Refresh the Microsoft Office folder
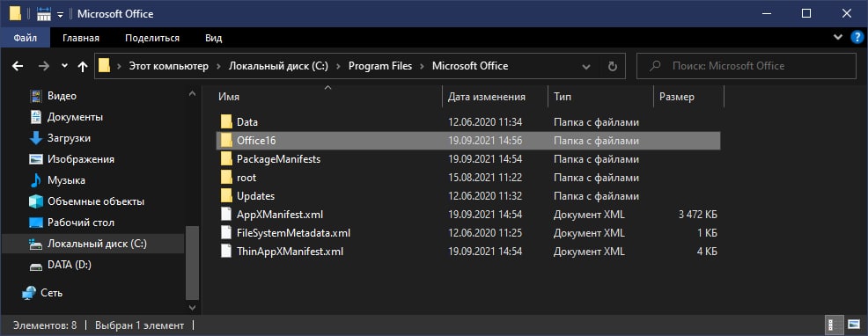Screen dimensions: 868x336 [x=612, y=67]
